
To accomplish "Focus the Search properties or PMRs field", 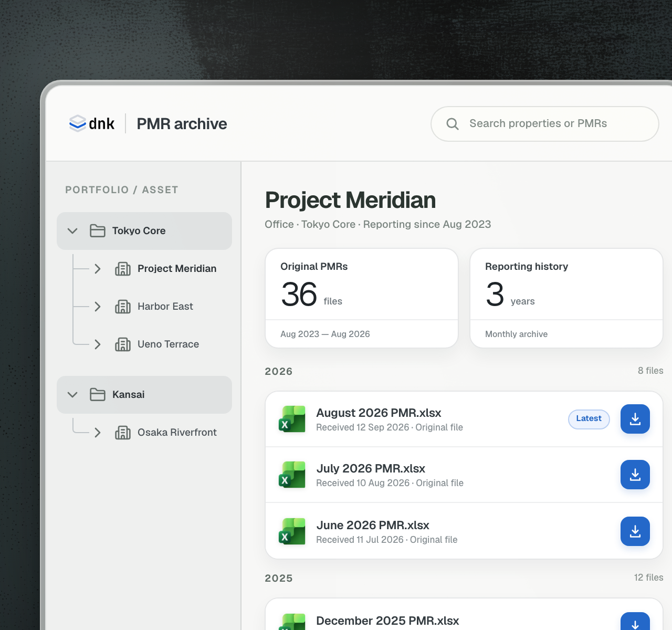I will point(545,124).
